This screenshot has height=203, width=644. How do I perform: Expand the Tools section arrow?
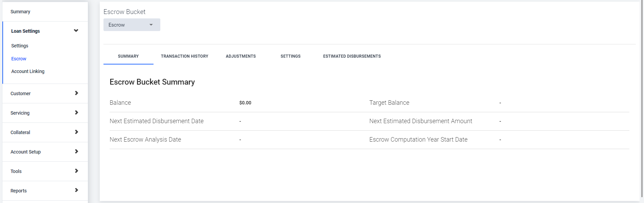[x=76, y=171]
